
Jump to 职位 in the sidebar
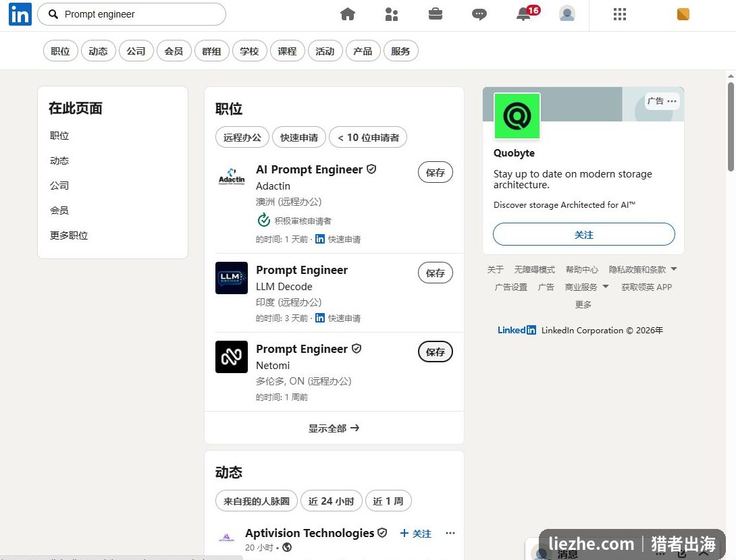point(59,136)
